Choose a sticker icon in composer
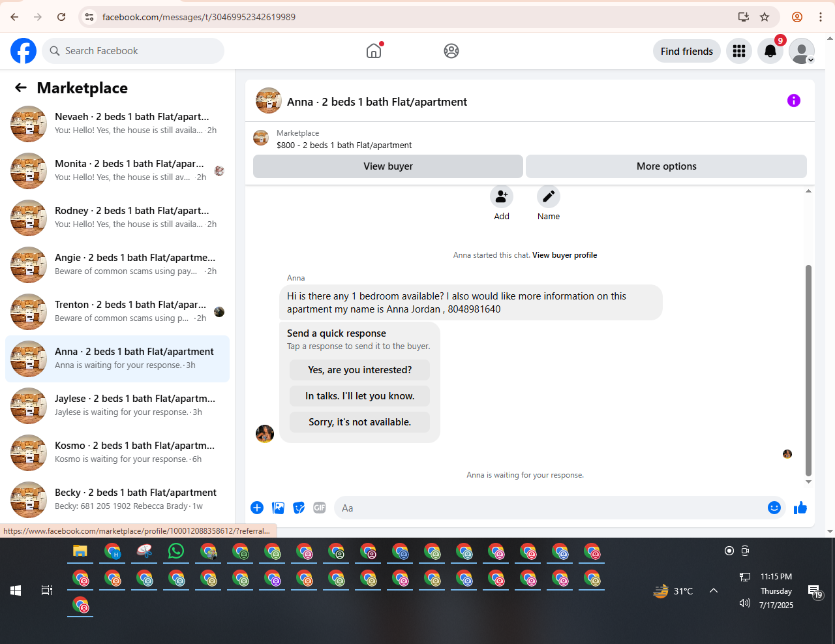 [299, 508]
